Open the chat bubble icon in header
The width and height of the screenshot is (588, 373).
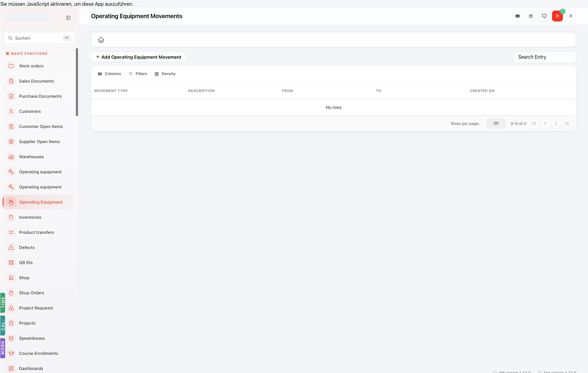coord(544,16)
